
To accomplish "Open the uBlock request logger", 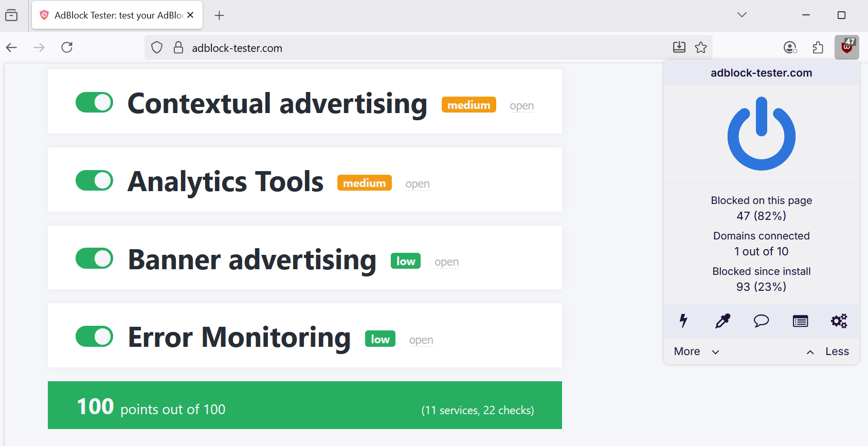I will click(800, 321).
